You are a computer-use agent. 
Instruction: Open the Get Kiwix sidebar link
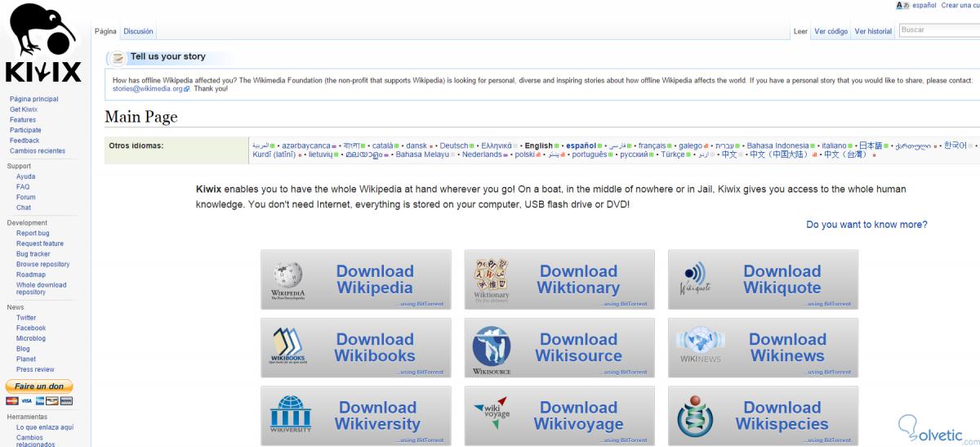tap(24, 110)
